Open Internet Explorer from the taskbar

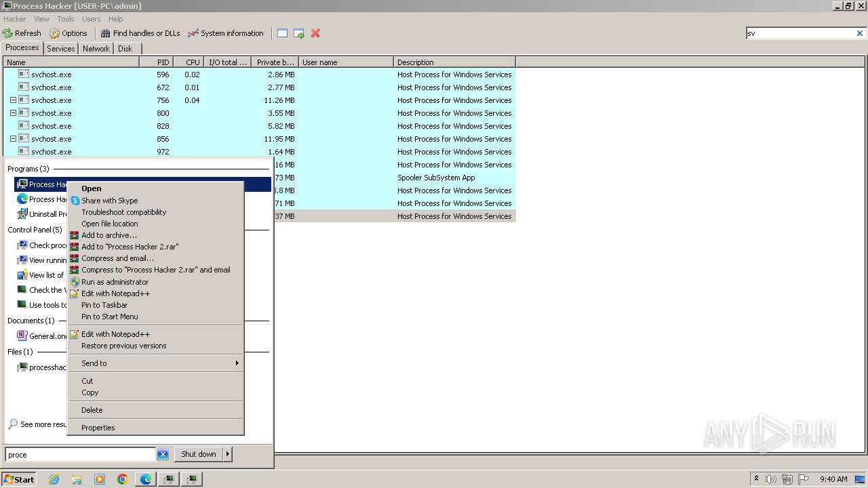[54, 479]
